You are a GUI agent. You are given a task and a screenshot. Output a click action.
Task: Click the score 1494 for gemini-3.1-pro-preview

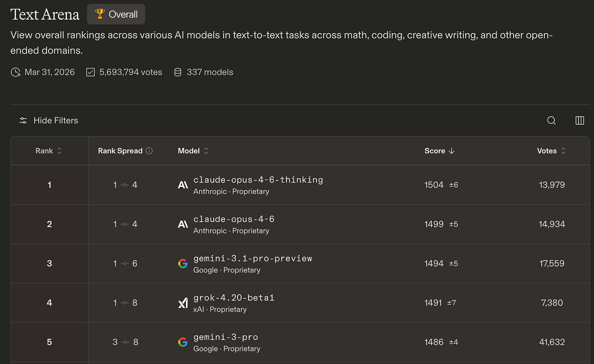[434, 264]
